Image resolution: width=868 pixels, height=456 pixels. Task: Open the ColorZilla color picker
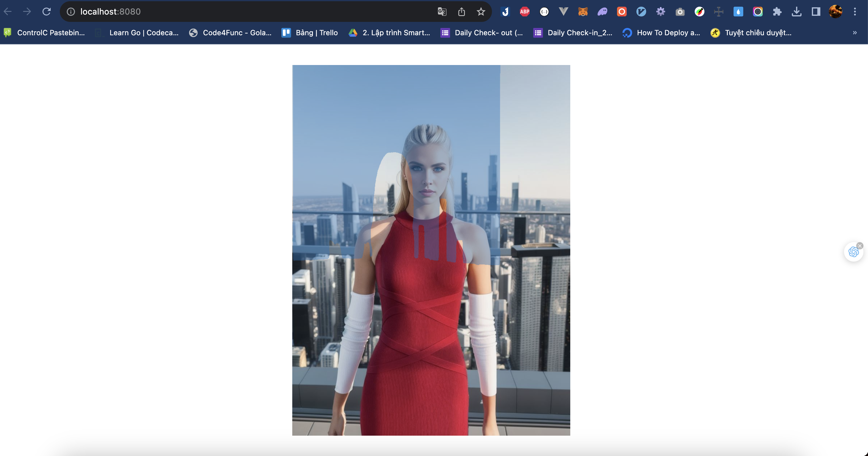700,12
